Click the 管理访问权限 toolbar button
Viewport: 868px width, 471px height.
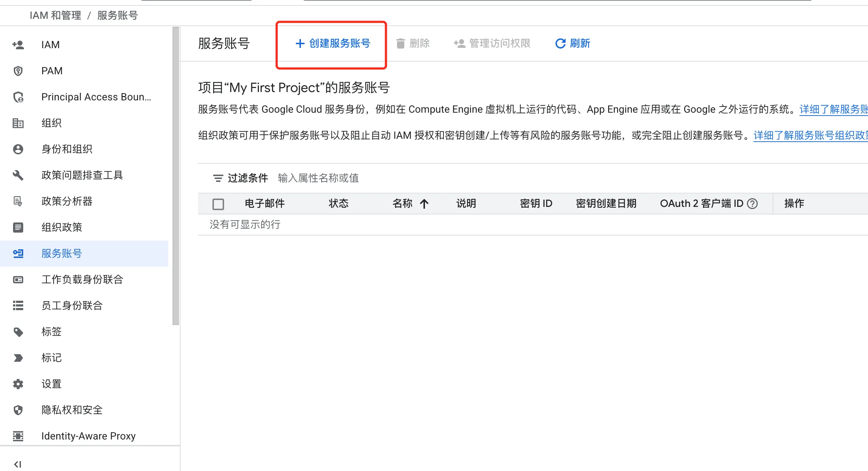click(x=492, y=43)
